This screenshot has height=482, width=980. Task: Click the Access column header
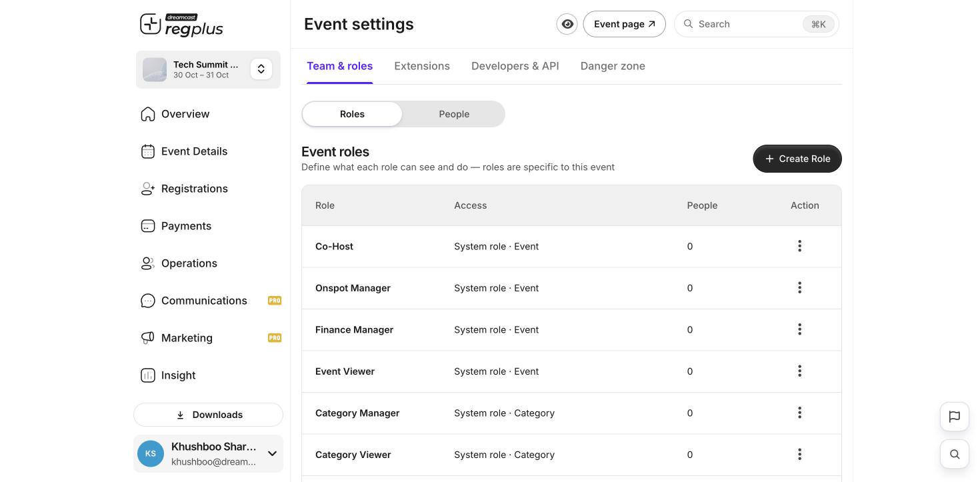(471, 205)
